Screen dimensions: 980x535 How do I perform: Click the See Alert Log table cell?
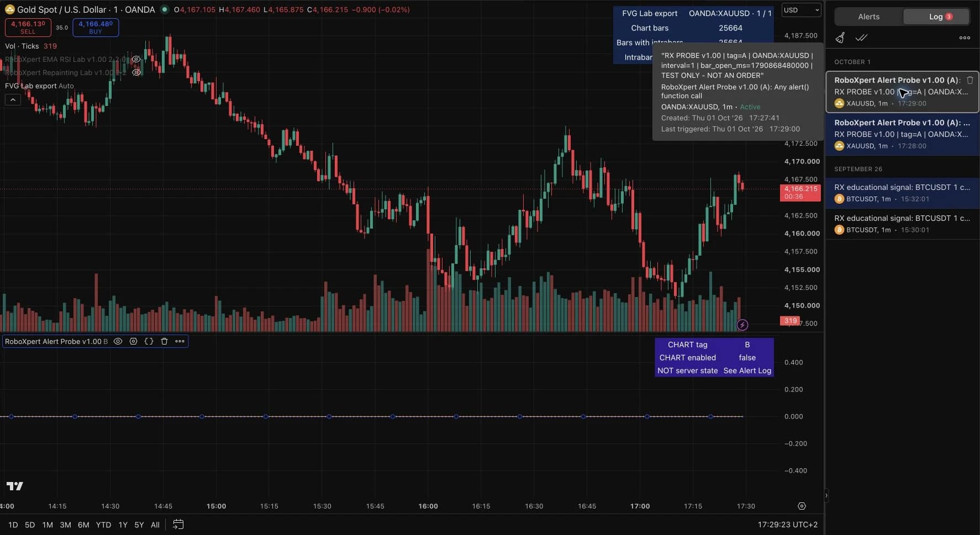pos(747,370)
